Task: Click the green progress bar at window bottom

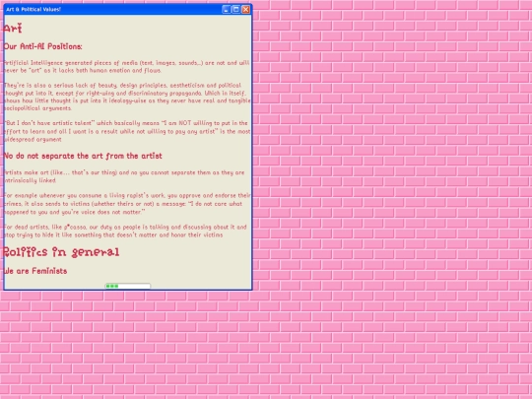Action: [127, 286]
